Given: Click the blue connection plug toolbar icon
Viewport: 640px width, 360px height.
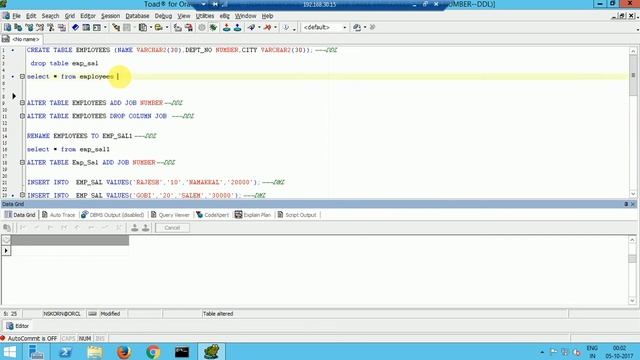Looking at the screenshot, I should [x=251, y=27].
